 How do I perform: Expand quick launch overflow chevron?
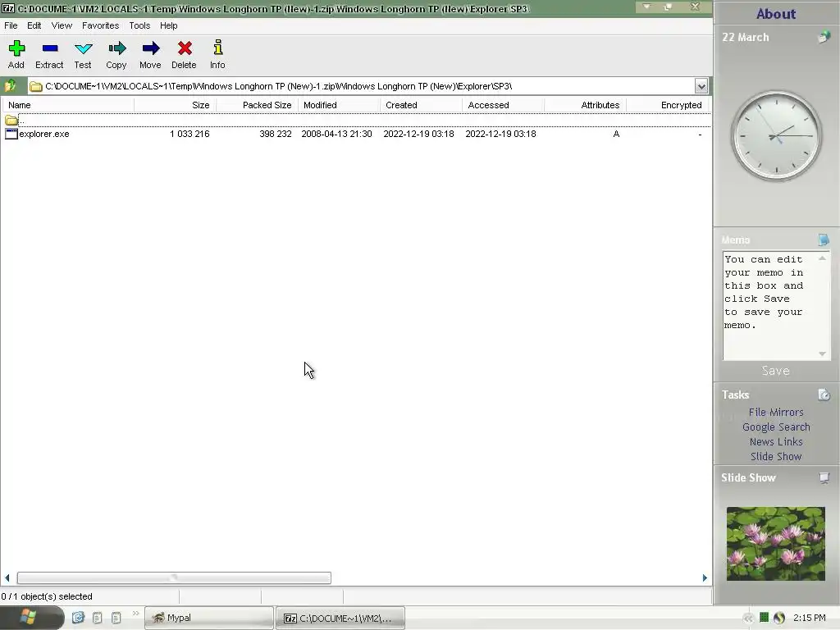[x=135, y=614]
